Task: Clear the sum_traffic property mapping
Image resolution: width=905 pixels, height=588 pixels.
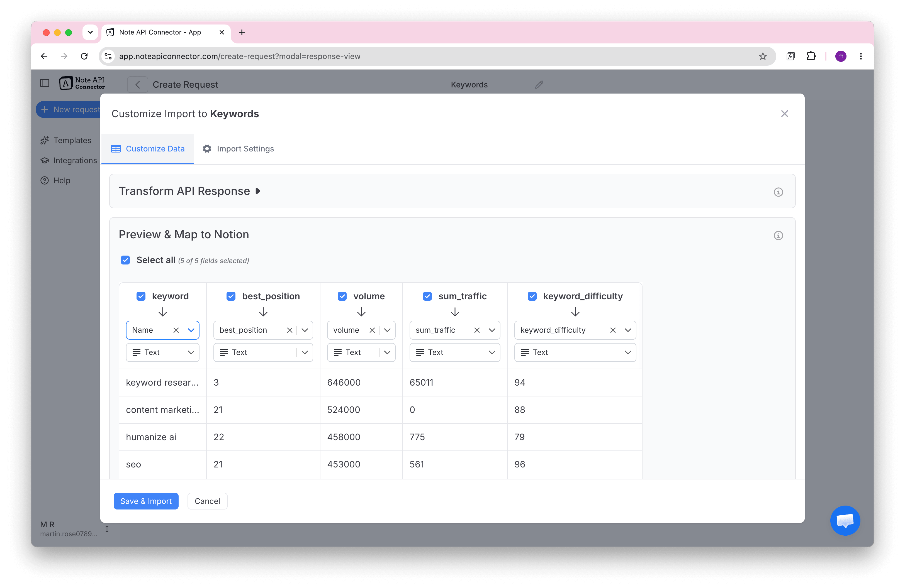Action: coord(477,330)
